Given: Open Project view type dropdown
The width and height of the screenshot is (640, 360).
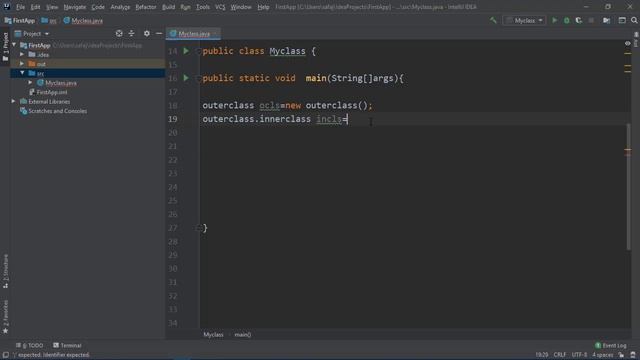Looking at the screenshot, I should (32, 33).
